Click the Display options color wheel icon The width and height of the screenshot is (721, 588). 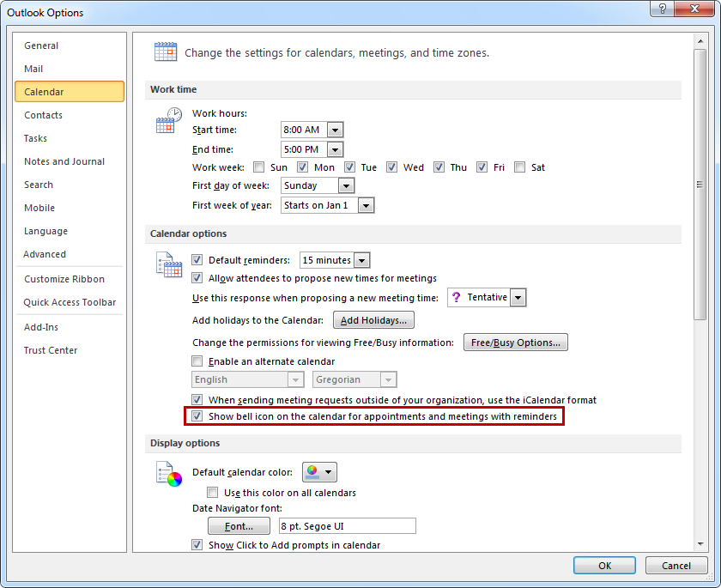(169, 474)
